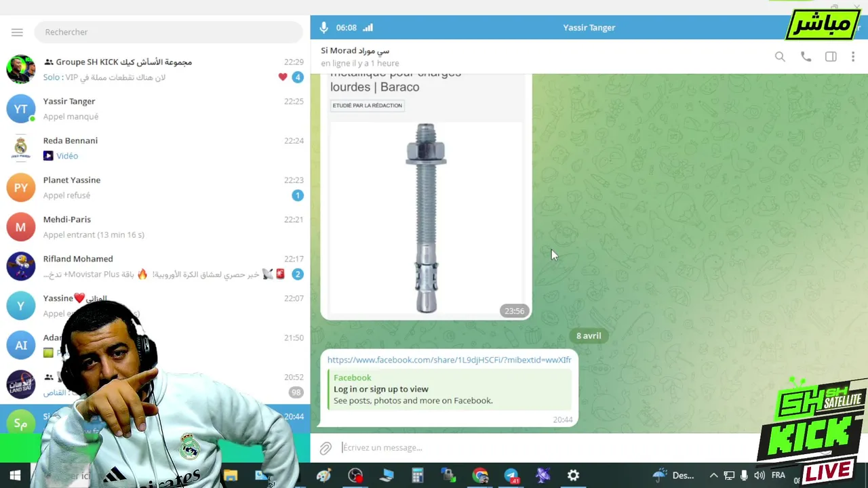The width and height of the screenshot is (868, 488).
Task: Click Groupe SH KICK avatar picture
Action: (x=21, y=69)
